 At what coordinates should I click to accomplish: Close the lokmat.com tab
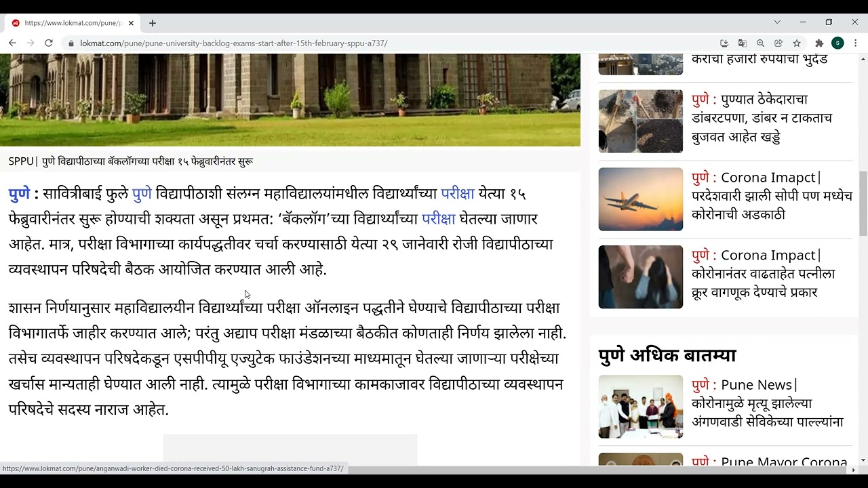131,23
